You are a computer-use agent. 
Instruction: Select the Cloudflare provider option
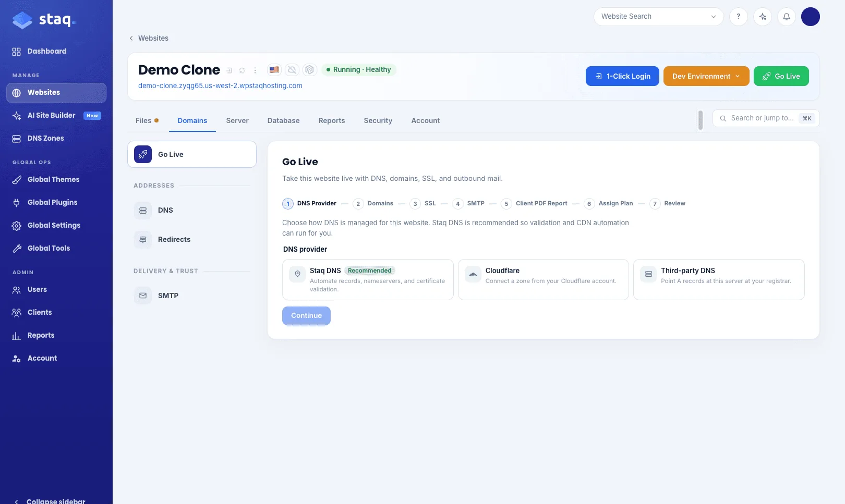(x=543, y=279)
